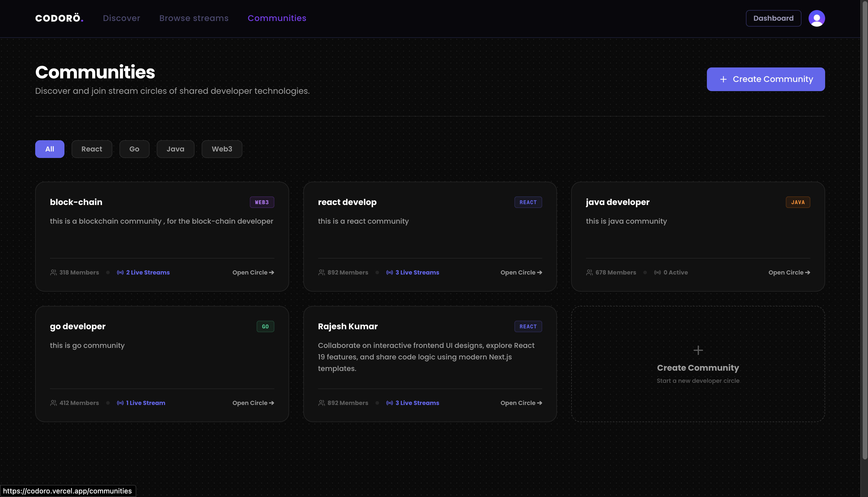Click the Rajesh Kumar card title

[348, 326]
